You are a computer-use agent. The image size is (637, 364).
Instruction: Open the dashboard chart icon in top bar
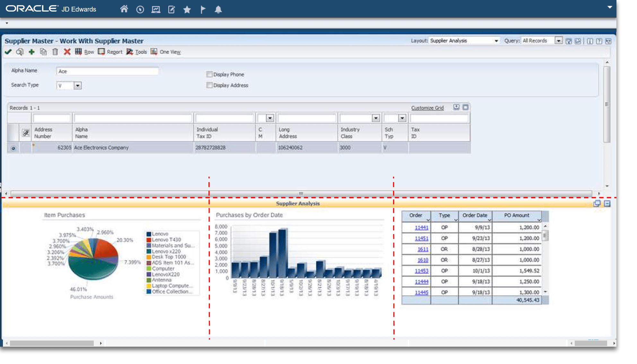[x=156, y=10]
